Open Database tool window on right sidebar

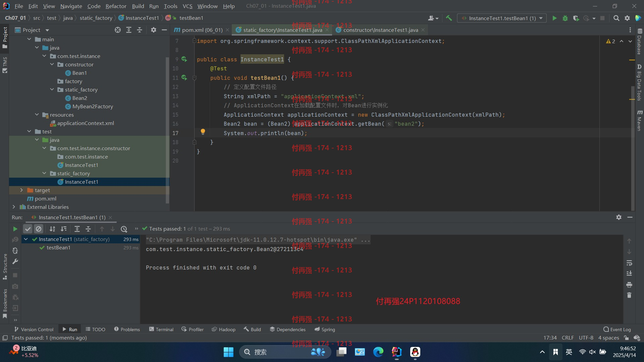(639, 42)
